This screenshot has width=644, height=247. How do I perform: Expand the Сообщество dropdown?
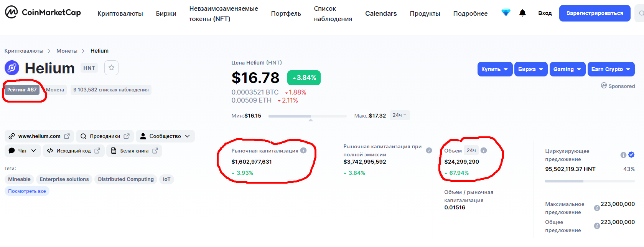[165, 136]
